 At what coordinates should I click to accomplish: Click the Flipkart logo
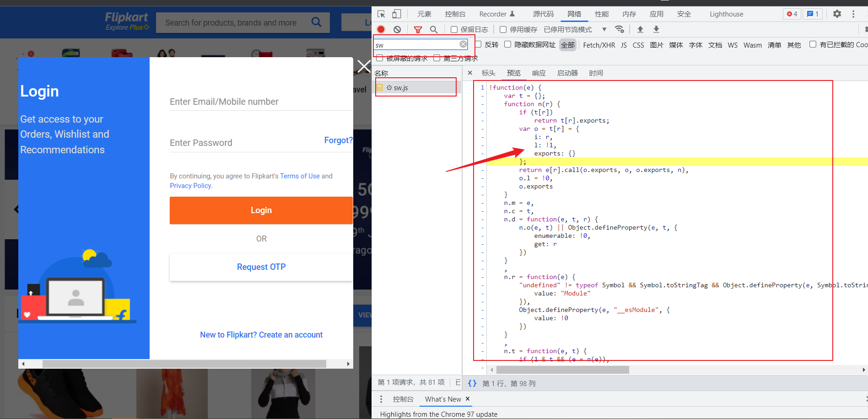pos(127,21)
